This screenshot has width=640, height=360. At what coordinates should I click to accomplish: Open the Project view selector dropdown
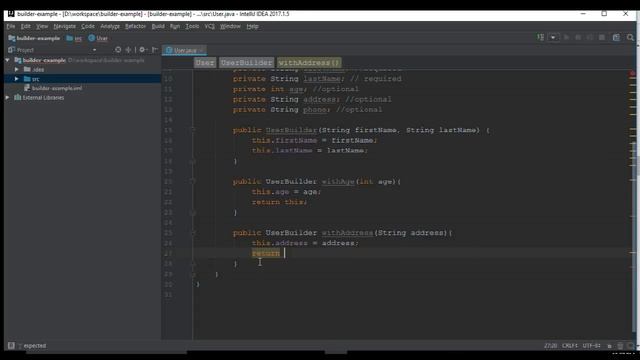coord(94,50)
